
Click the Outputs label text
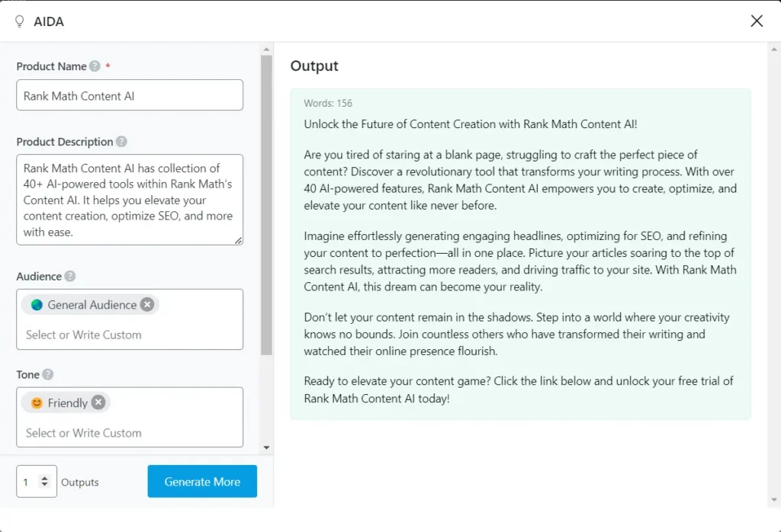pyautogui.click(x=79, y=482)
